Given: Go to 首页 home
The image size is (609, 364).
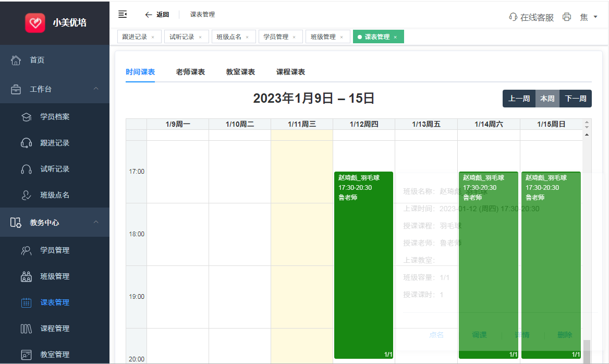Looking at the screenshot, I should (37, 60).
